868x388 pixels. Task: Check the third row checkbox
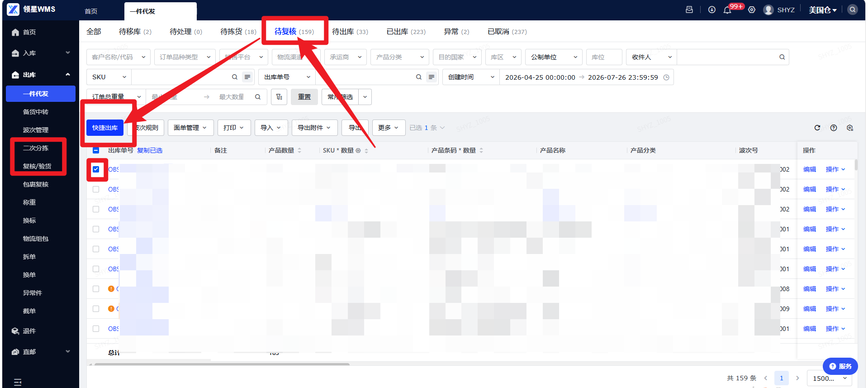coord(96,209)
